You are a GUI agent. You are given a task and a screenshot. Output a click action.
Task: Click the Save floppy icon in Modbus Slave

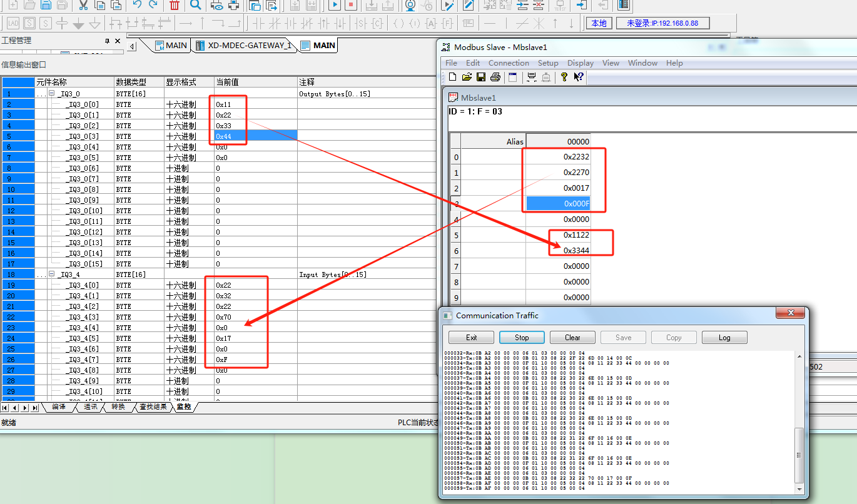[481, 77]
